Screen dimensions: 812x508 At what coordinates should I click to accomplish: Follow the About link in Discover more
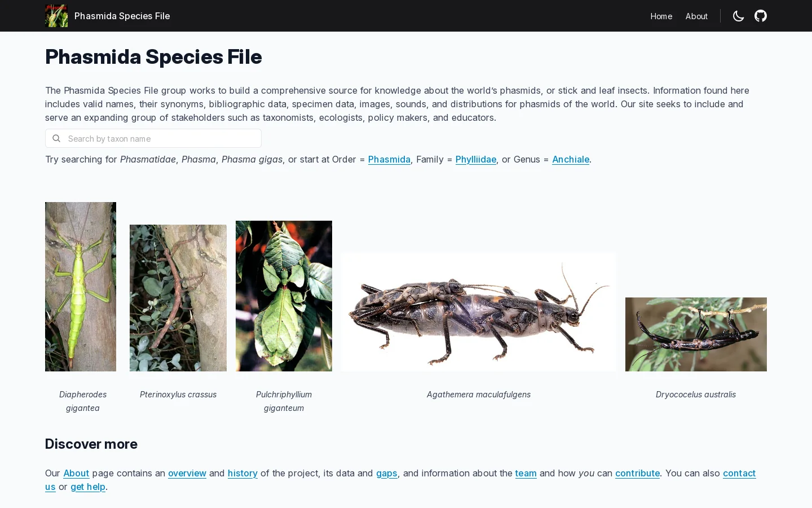[x=76, y=473]
